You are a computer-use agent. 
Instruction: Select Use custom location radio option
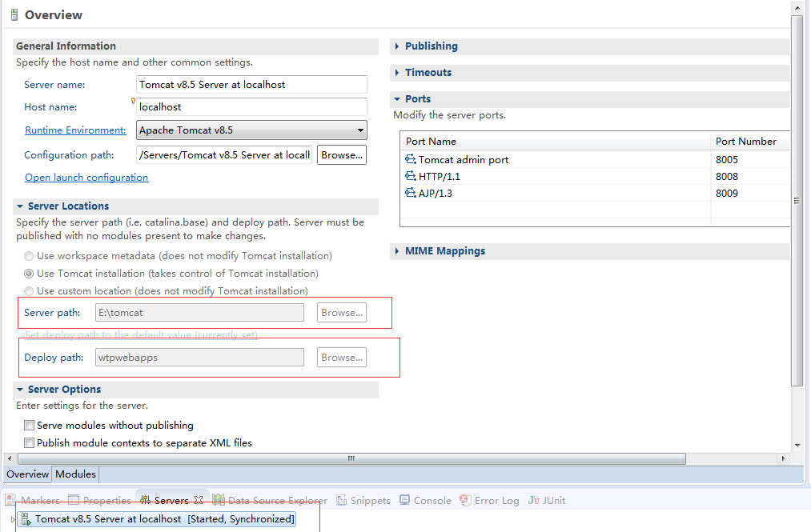click(29, 291)
